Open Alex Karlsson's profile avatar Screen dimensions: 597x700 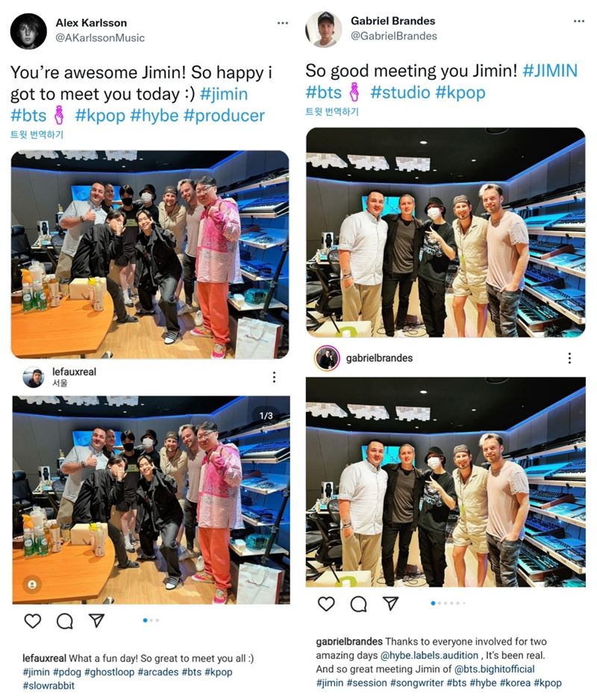(x=28, y=31)
